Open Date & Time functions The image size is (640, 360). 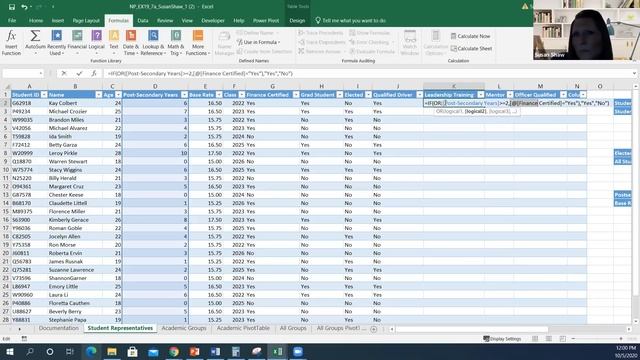point(131,42)
